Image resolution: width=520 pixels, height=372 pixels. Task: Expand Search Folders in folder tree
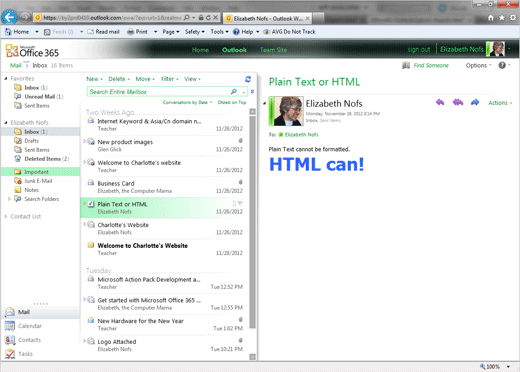[x=9, y=199]
